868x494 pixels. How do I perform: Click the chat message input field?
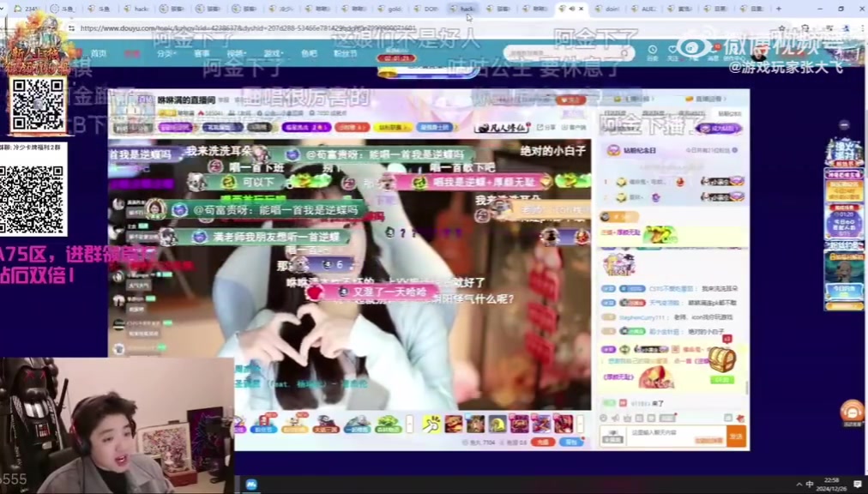tap(675, 436)
